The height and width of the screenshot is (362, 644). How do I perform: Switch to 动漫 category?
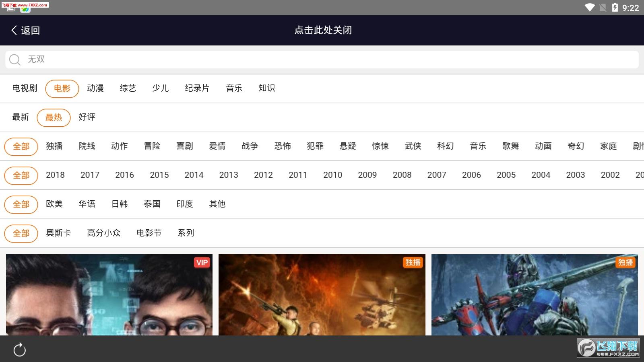click(95, 88)
